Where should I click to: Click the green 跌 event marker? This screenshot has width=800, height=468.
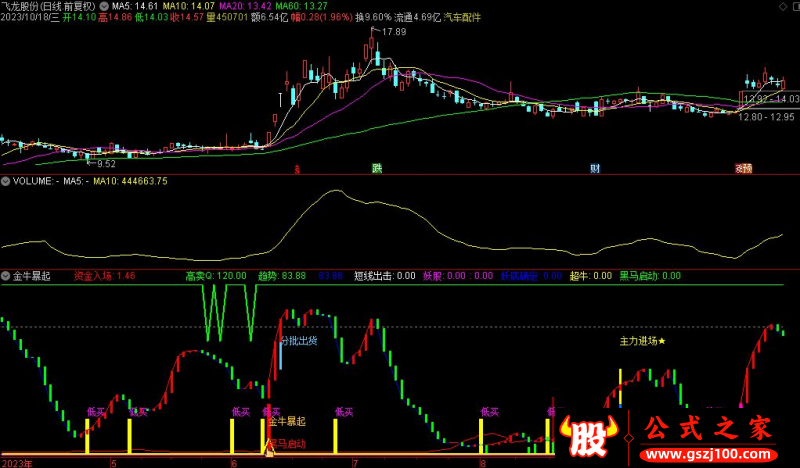377,168
